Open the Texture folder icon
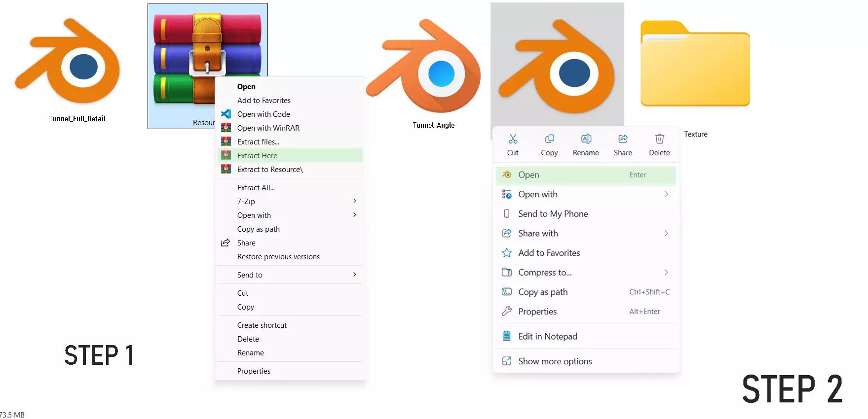The height and width of the screenshot is (419, 868). point(695,63)
